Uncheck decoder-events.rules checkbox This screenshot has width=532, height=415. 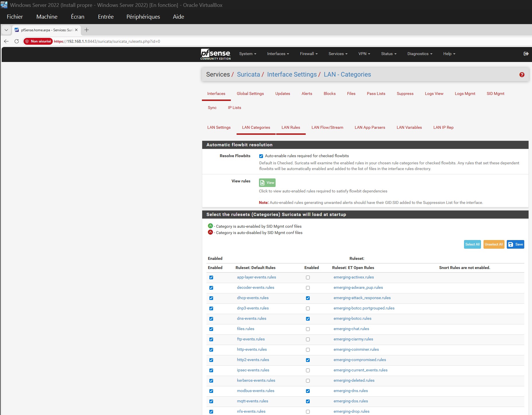(x=211, y=288)
